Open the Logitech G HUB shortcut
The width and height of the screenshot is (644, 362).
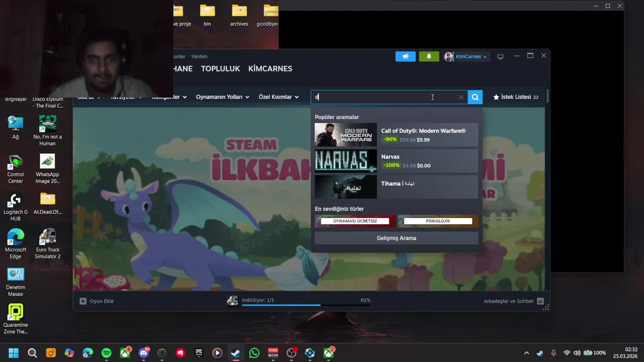tap(16, 206)
